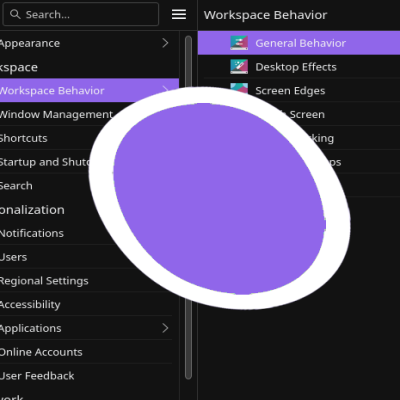Click the magnifier icon in search box
The height and width of the screenshot is (400, 400).
[x=15, y=14]
